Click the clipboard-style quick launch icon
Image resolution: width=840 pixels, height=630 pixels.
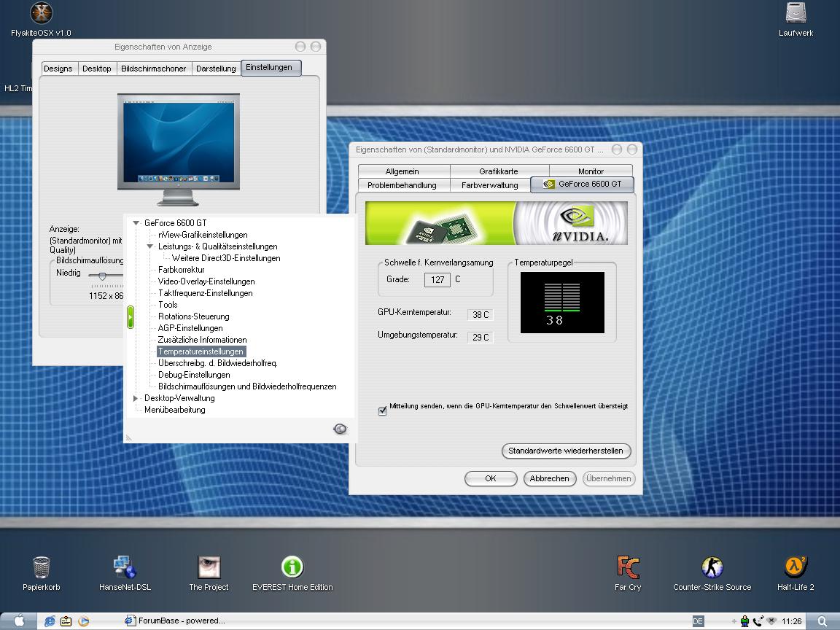pyautogui.click(x=66, y=621)
